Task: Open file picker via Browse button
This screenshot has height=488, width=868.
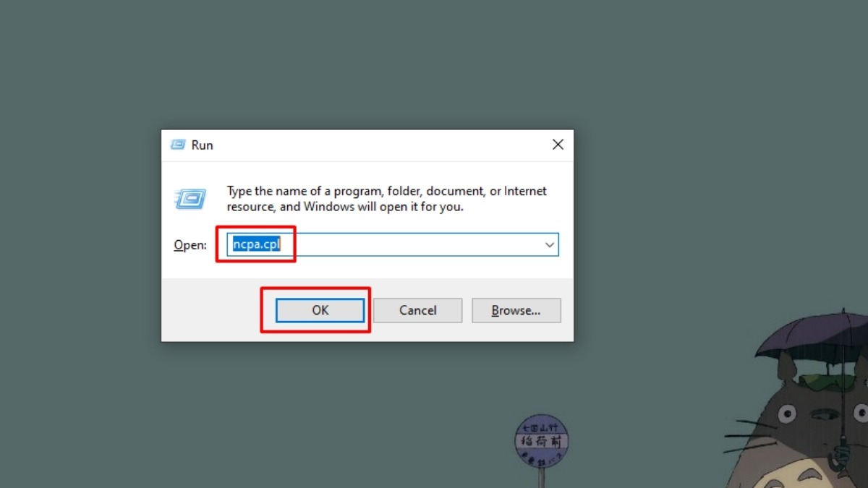Action: pyautogui.click(x=516, y=310)
